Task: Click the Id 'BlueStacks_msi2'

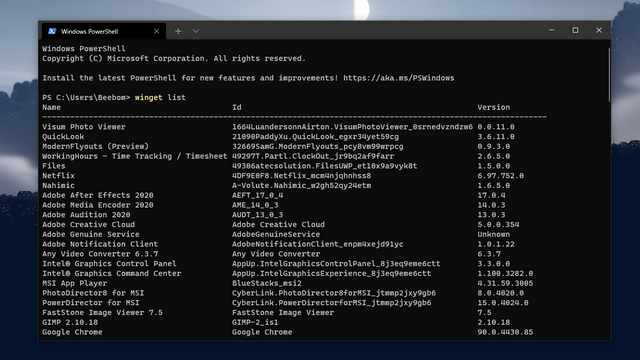Action: pyautogui.click(x=267, y=284)
